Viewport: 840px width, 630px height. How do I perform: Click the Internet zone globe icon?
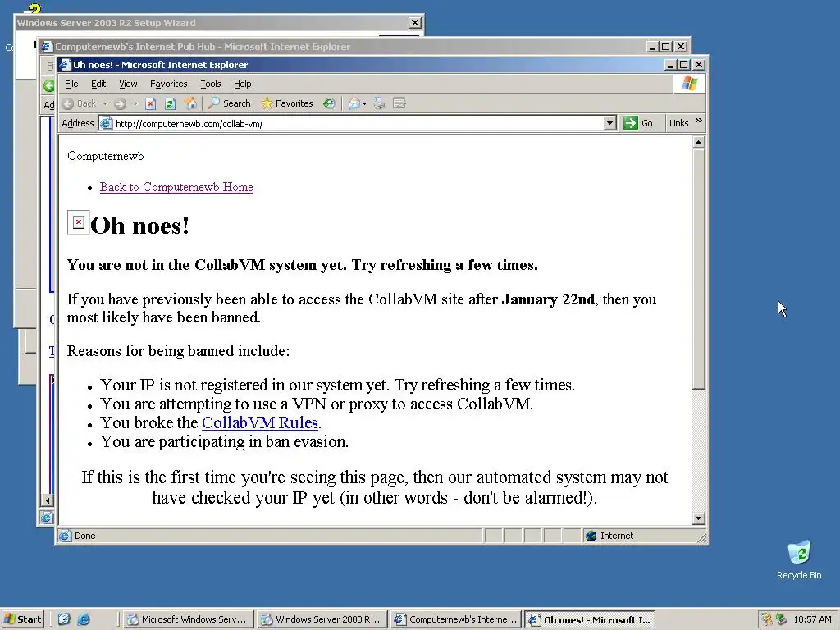point(591,536)
